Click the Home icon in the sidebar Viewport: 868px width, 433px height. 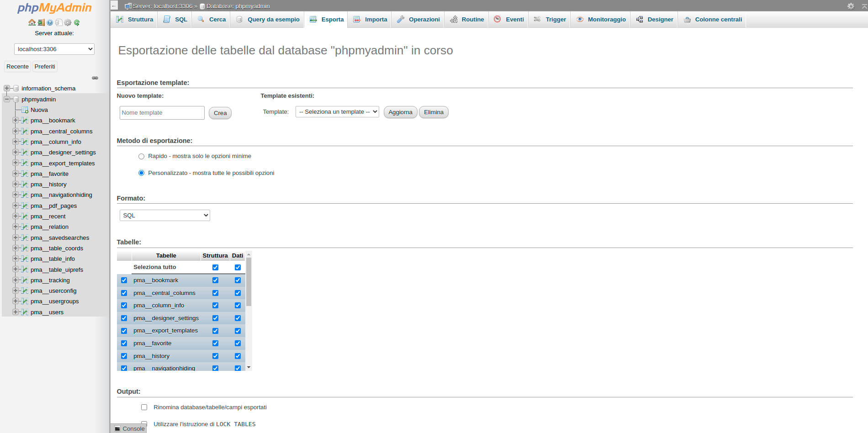(x=32, y=22)
